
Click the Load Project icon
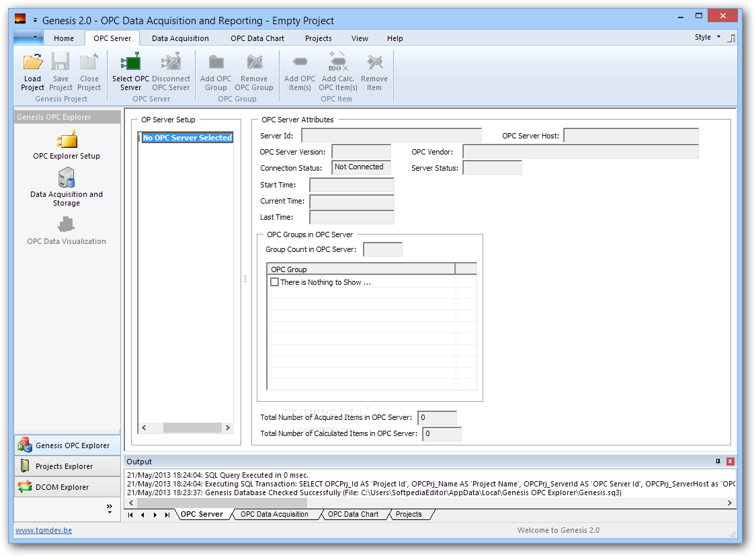(x=33, y=62)
